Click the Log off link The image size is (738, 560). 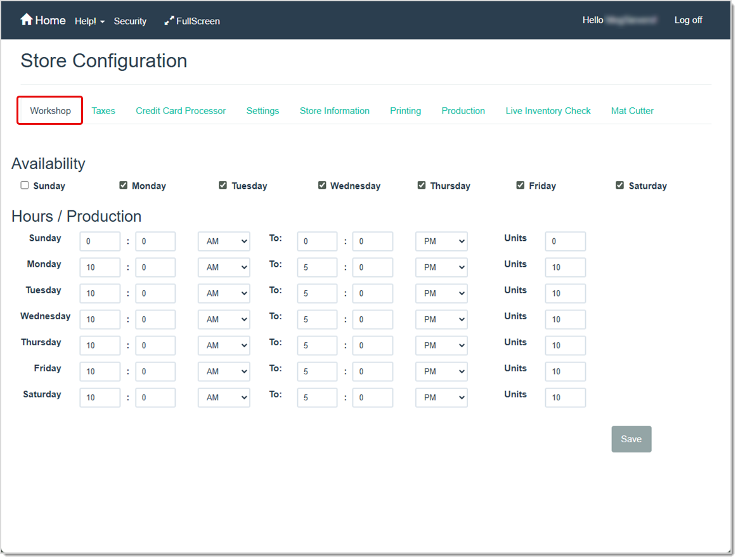tap(689, 20)
